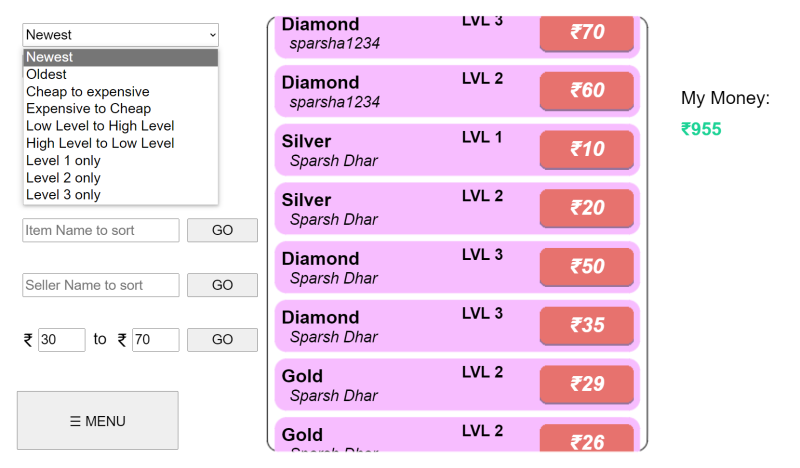Edit the minimum price field showing 30

point(62,339)
